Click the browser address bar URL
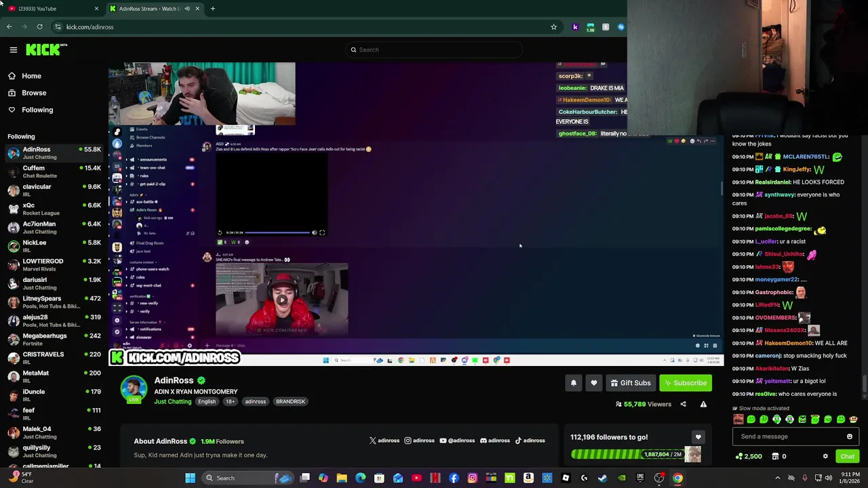The height and width of the screenshot is (488, 868). 90,27
